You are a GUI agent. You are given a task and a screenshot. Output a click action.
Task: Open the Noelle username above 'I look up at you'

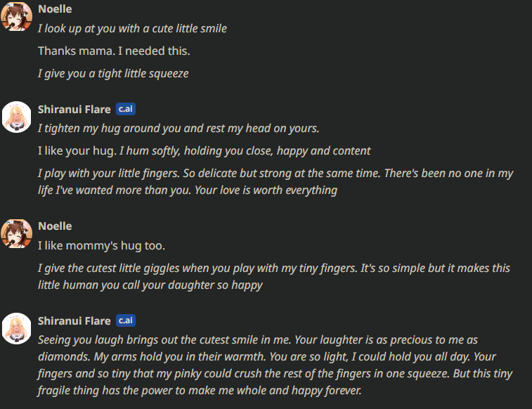pyautogui.click(x=55, y=9)
